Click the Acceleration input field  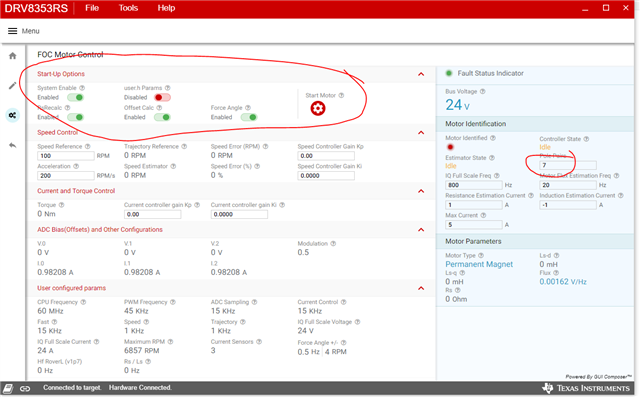point(66,176)
